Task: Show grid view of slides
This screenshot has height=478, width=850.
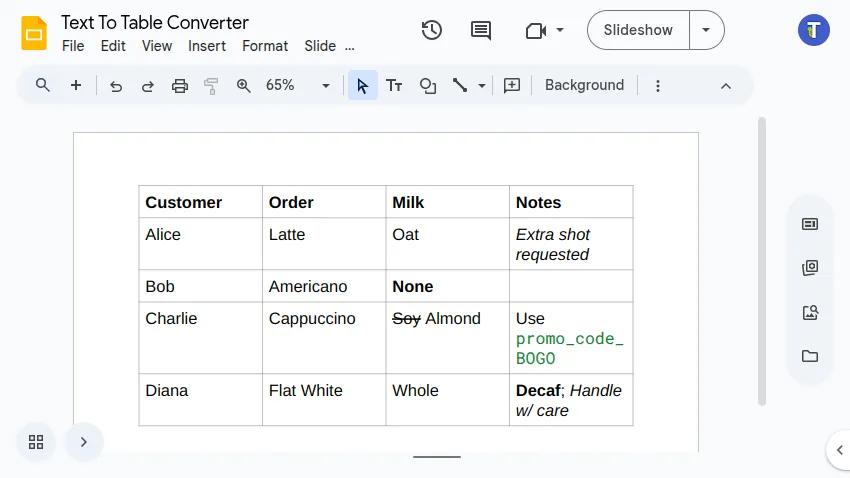Action: 36,441
